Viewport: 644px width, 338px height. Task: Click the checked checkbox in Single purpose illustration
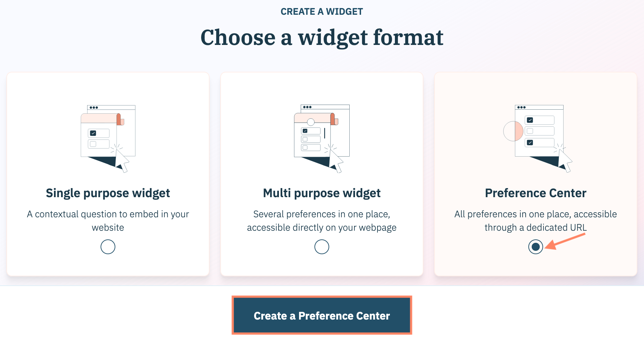(93, 133)
